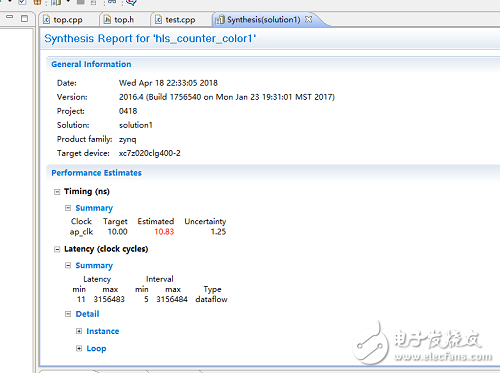
Task: Click the latency min value '11'
Action: tap(81, 299)
